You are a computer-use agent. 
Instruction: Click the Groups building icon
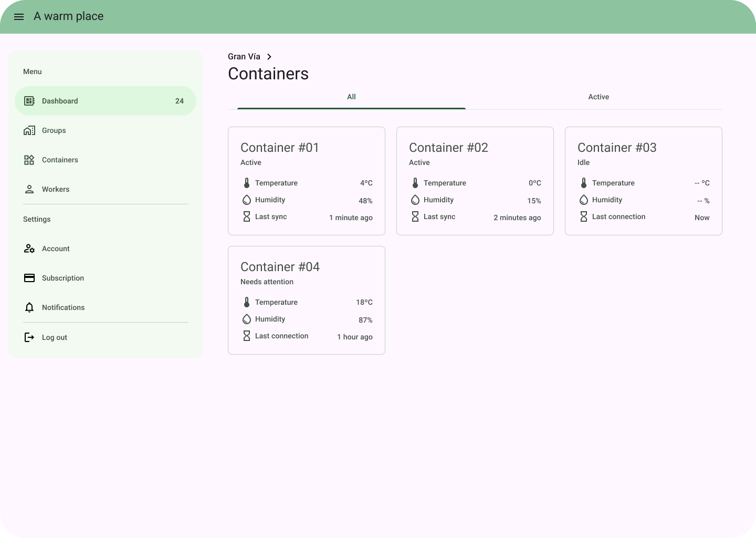click(29, 130)
